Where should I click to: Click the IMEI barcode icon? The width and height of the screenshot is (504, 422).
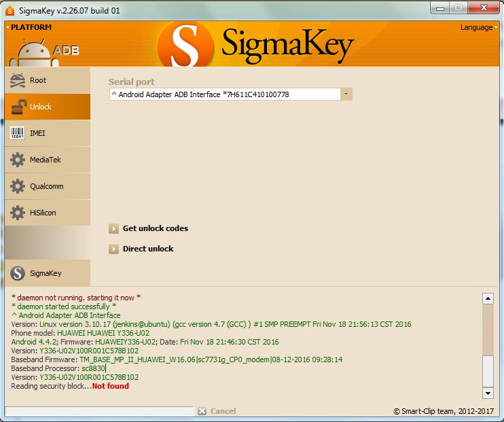pos(18,133)
